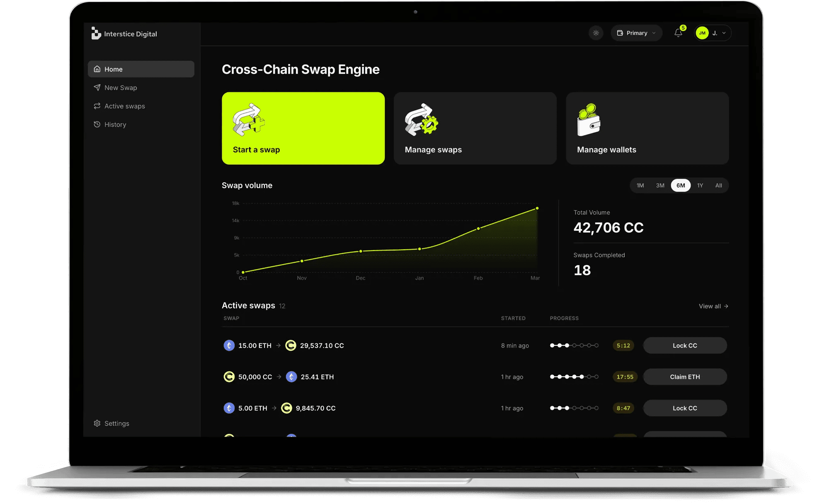Click the 25.41 ETH amount

[317, 377]
